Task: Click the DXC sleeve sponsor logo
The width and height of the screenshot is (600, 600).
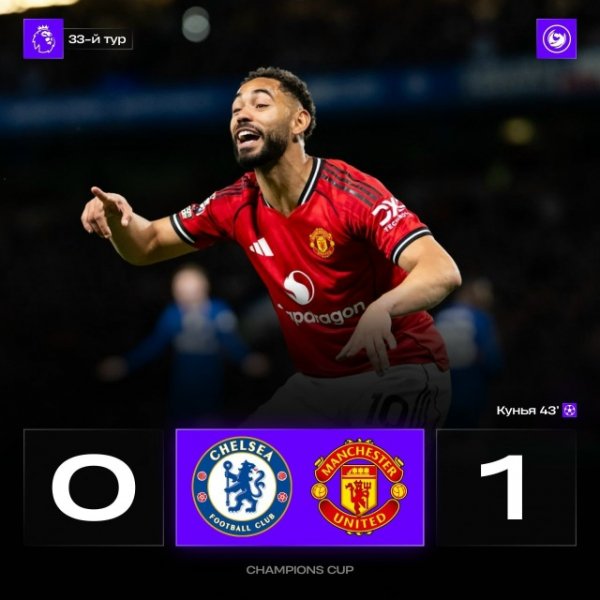Action: (x=390, y=214)
